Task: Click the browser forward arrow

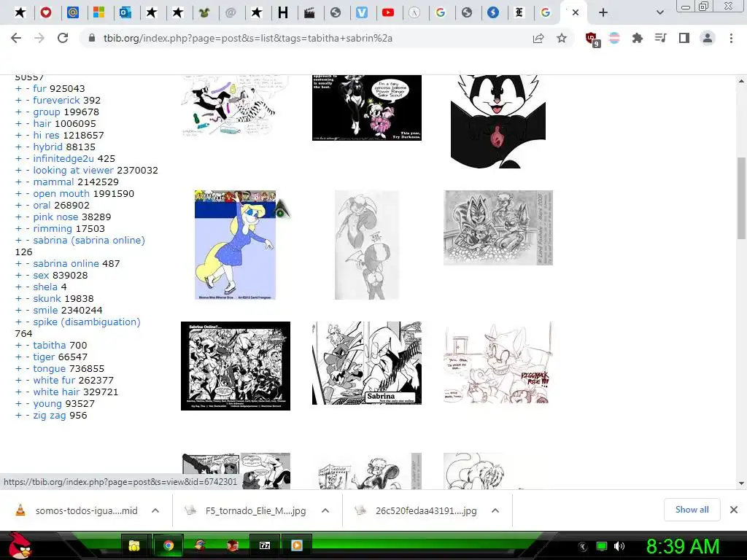Action: pos(39,38)
